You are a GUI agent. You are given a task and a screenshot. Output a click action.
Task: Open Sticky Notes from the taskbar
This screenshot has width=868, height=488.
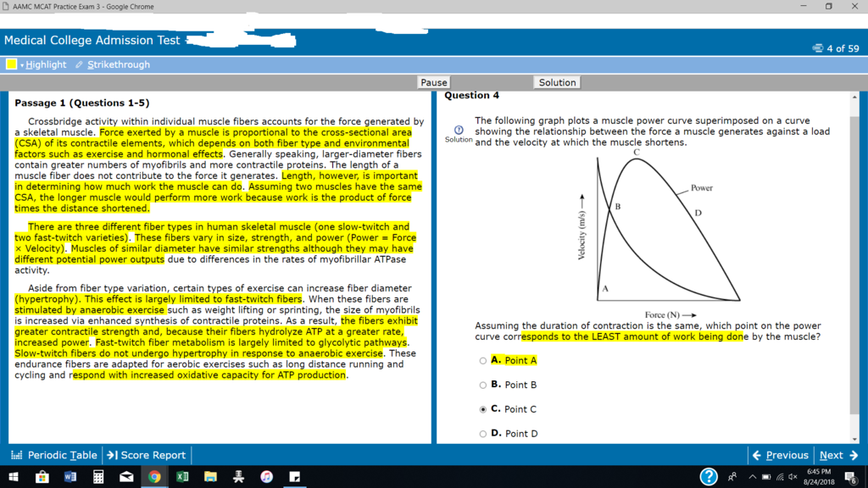click(294, 477)
